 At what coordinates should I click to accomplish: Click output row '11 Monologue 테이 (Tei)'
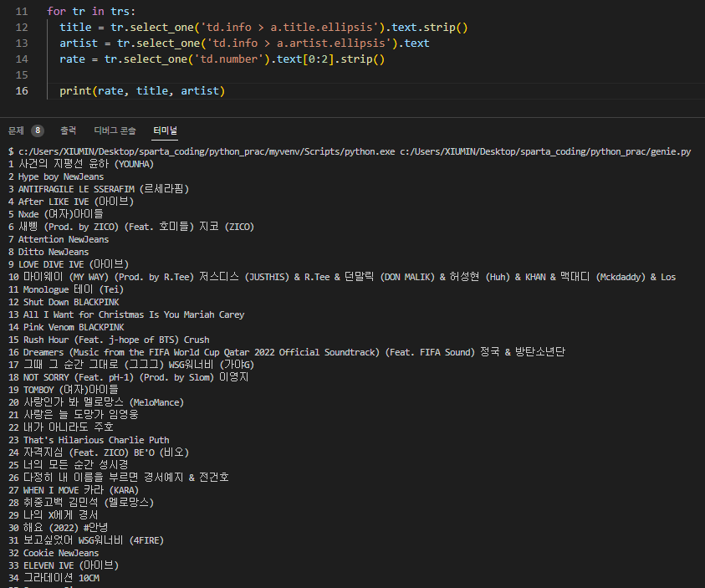click(66, 289)
